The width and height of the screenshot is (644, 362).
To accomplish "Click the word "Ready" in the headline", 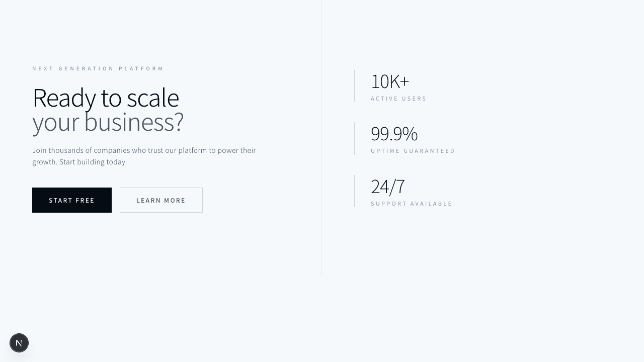I will (64, 98).
